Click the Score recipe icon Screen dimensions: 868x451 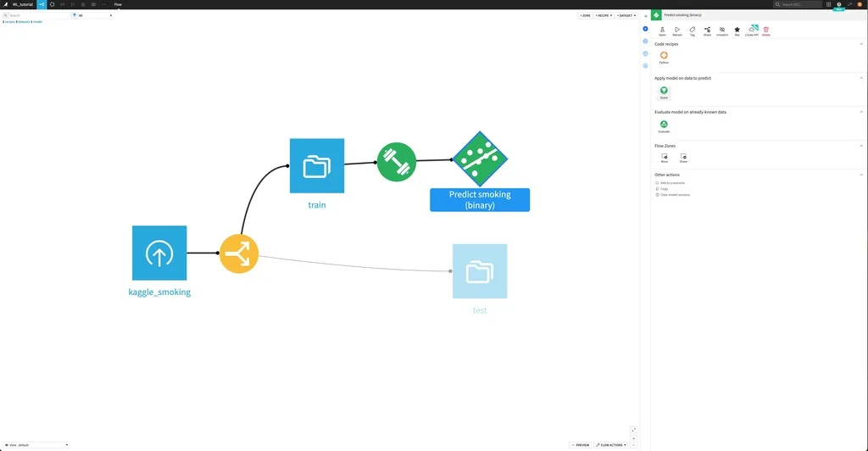(664, 92)
